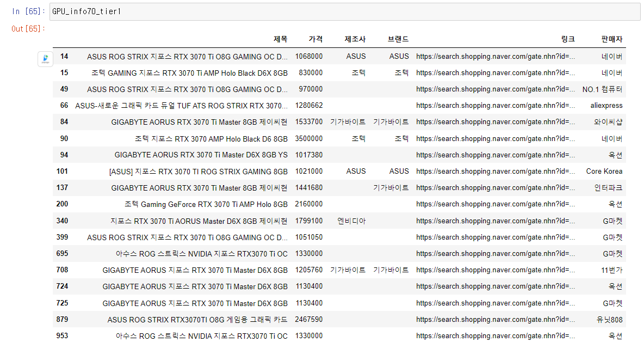
Task: Select price 1051050 in row 399
Action: (x=309, y=237)
